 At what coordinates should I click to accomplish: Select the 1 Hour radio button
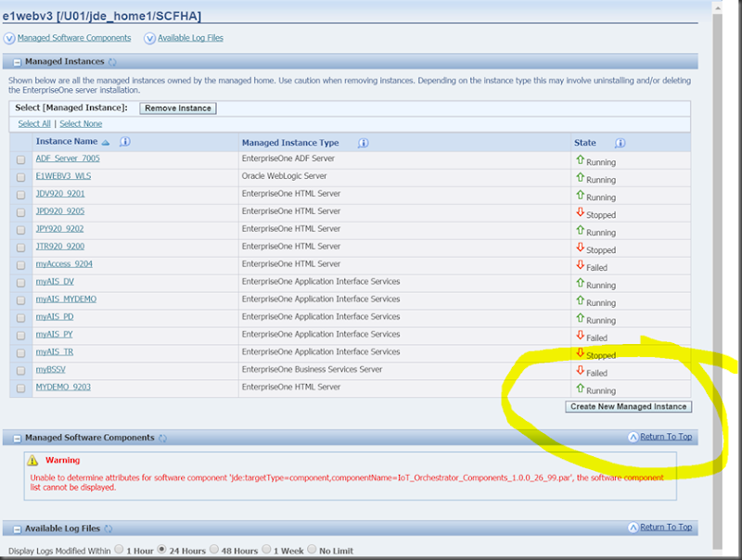pos(119,549)
